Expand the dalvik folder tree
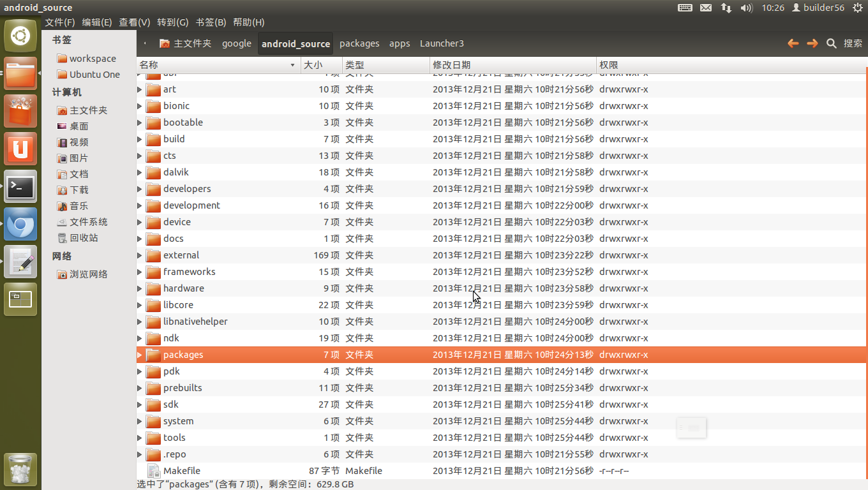868x490 pixels. point(140,172)
